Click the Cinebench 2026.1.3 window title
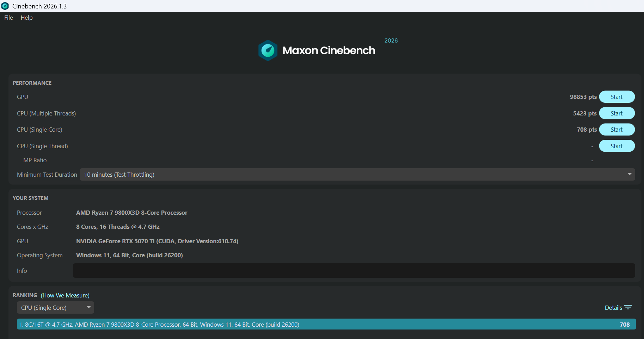 tap(39, 6)
